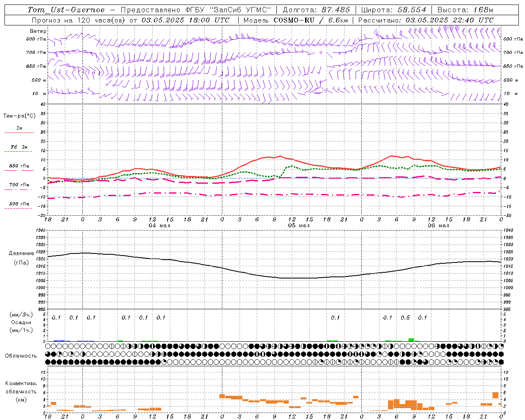This screenshot has height=420, width=525.
Task: Click the 700 гПа temperature legend label
Action: [x=19, y=185]
